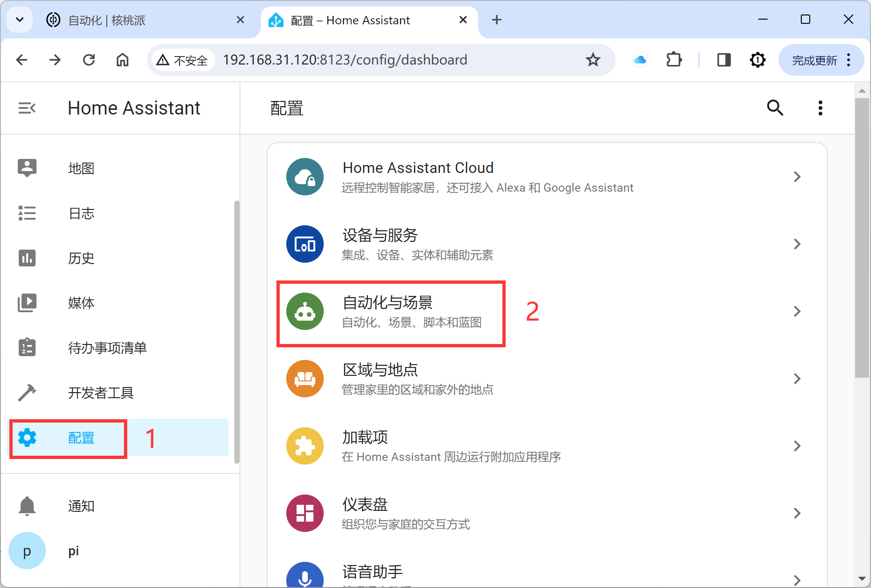
Task: Open the 地图 map icon in sidebar
Action: (x=27, y=168)
